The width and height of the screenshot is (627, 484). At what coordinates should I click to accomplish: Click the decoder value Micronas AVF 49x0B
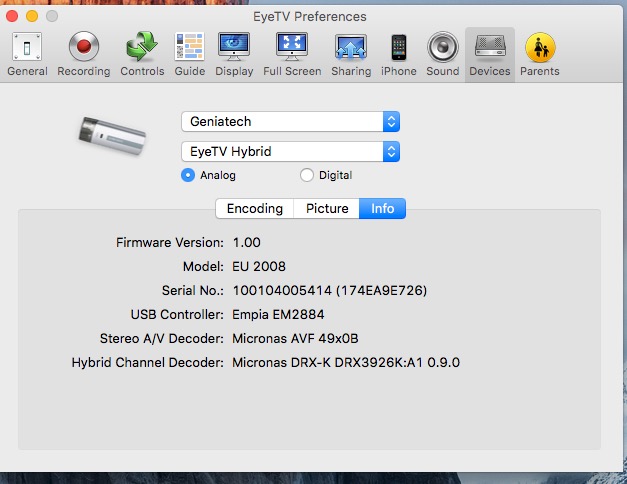click(x=295, y=338)
